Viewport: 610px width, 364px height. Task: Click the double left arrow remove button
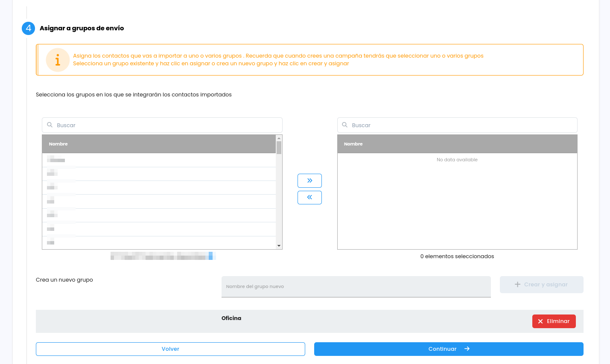click(309, 197)
